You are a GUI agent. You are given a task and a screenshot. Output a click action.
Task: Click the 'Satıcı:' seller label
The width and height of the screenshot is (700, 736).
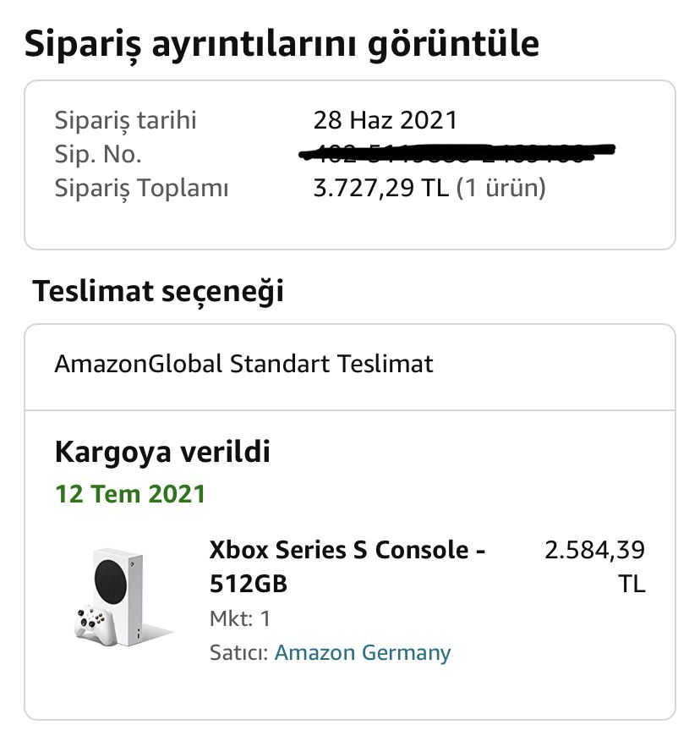[x=239, y=652]
